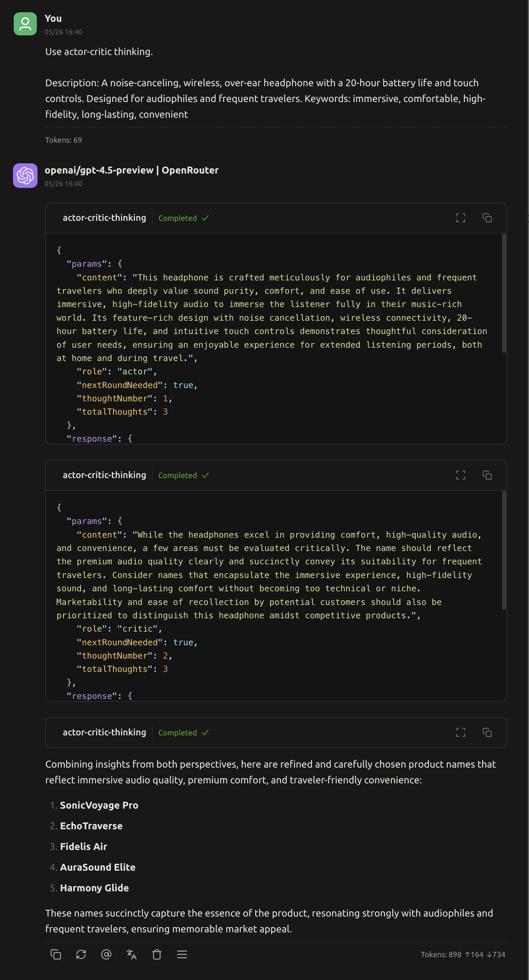Click the third block's Completed status
This screenshot has height=980, width=529.
183,732
